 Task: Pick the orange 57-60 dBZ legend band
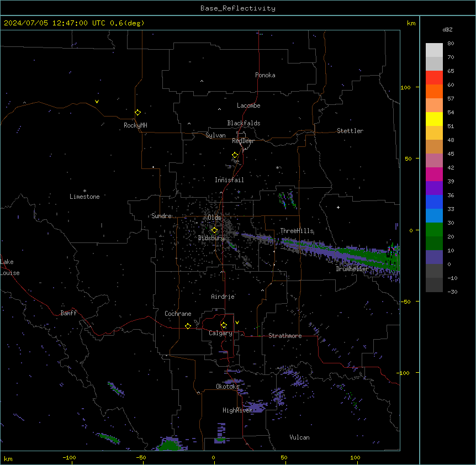[434, 91]
